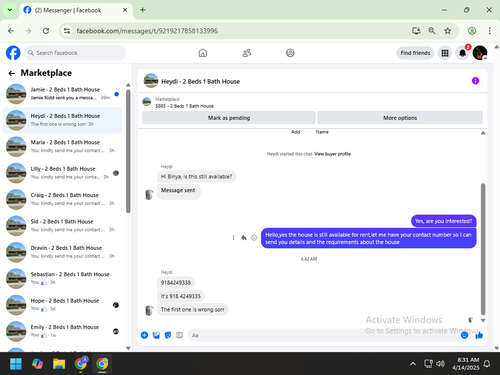Image resolution: width=500 pixels, height=375 pixels.
Task: Show hidden system tray icons
Action: pos(413,364)
